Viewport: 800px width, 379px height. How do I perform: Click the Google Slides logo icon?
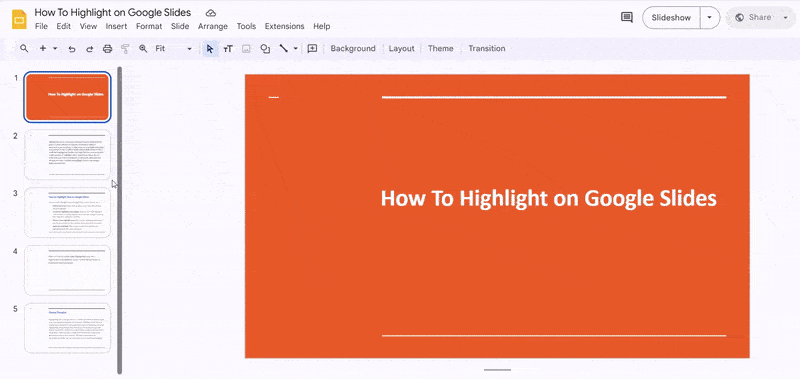[19, 19]
